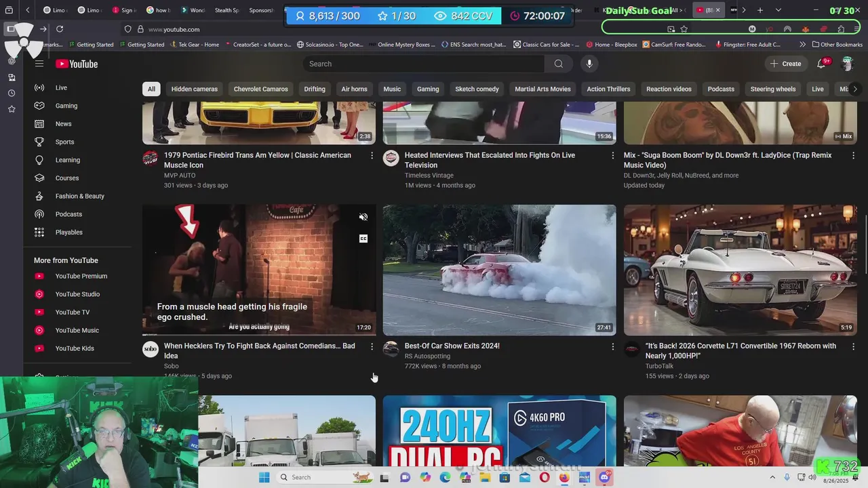Open options for Corvette L71 video

(x=853, y=346)
